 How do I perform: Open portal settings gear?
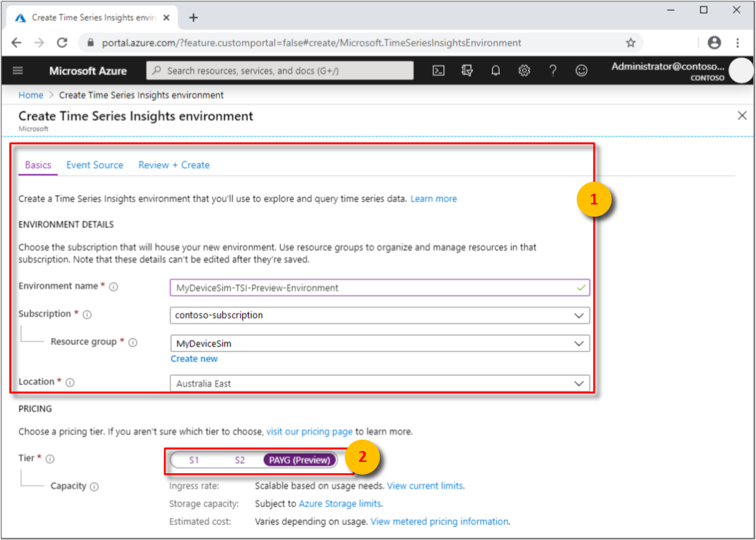524,70
